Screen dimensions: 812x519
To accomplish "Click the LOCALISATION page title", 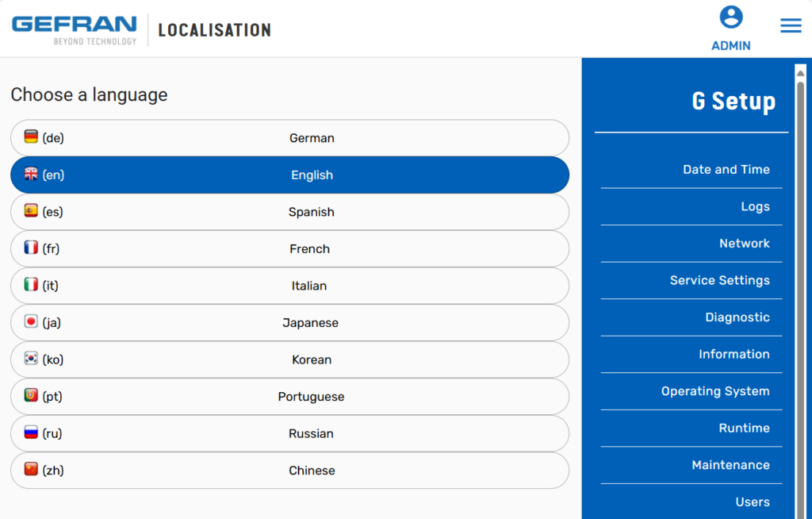I will point(214,30).
